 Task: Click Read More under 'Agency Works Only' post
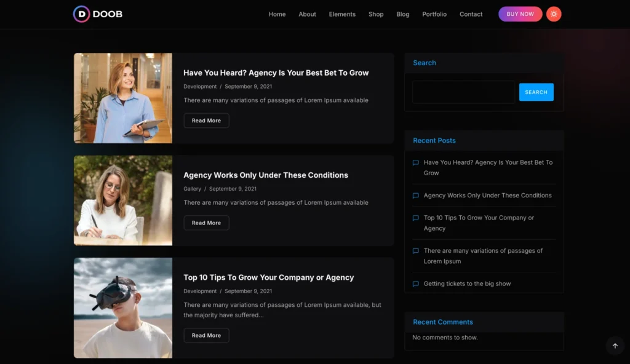206,223
